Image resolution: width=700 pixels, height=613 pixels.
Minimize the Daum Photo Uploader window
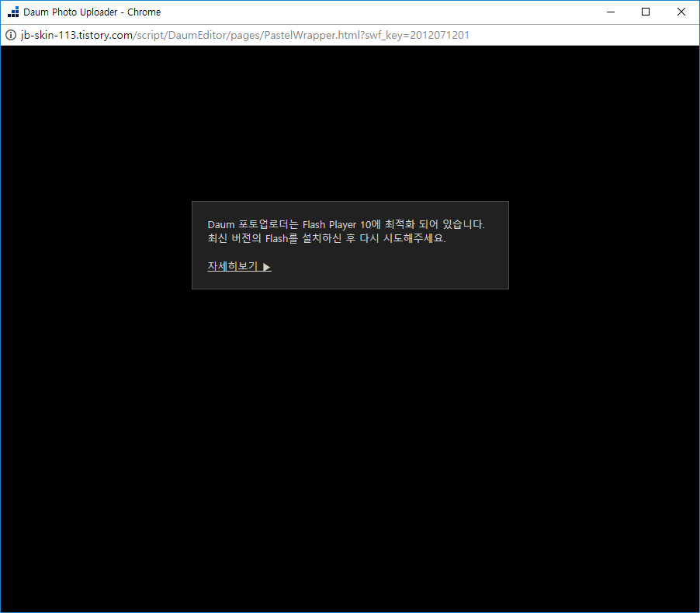click(x=611, y=12)
